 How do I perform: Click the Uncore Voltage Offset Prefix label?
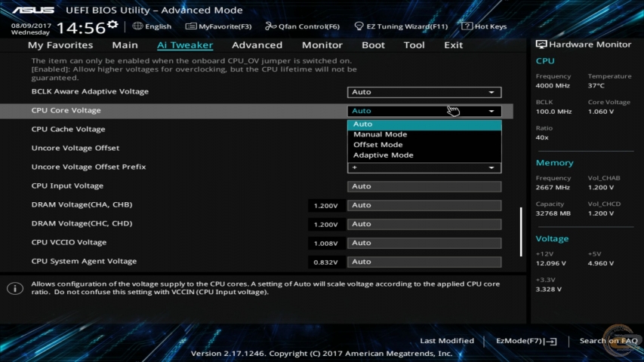[x=89, y=167]
